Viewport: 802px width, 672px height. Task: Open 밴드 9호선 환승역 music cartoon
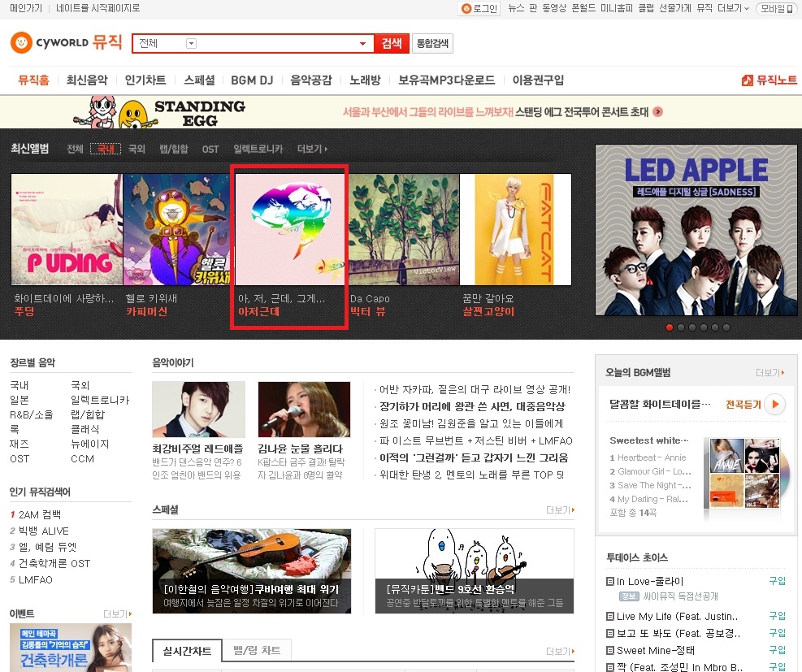(x=475, y=571)
